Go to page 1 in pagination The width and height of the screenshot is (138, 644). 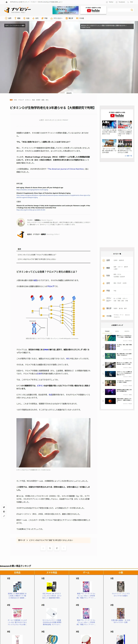click(x=50, y=548)
